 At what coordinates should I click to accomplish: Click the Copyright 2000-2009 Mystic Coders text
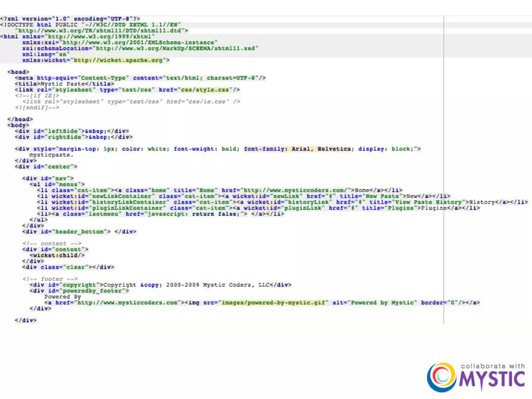click(x=186, y=285)
